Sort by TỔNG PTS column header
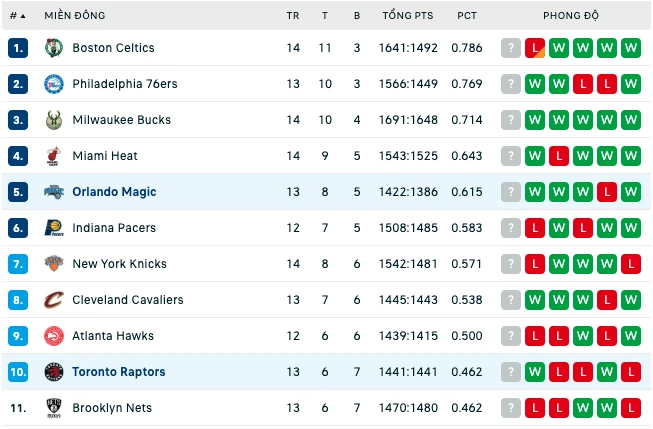Screen dimensions: 653x429 point(408,16)
